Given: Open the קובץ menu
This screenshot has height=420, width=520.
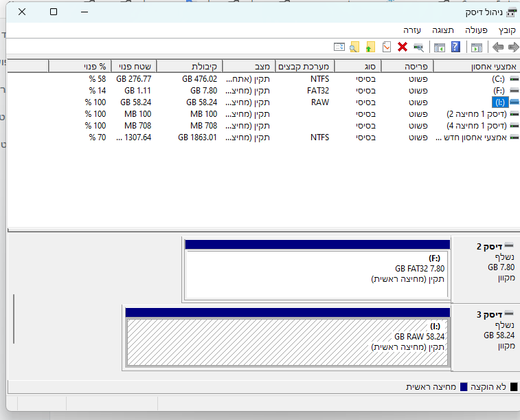Looking at the screenshot, I should 507,30.
